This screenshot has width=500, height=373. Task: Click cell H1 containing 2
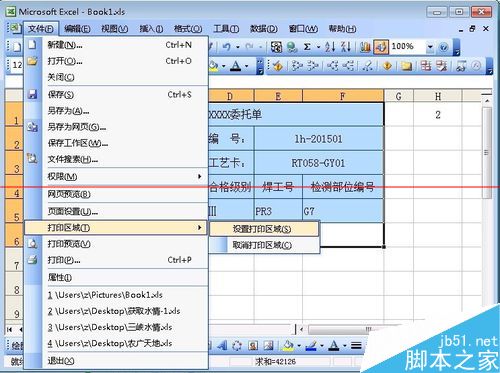pos(438,115)
